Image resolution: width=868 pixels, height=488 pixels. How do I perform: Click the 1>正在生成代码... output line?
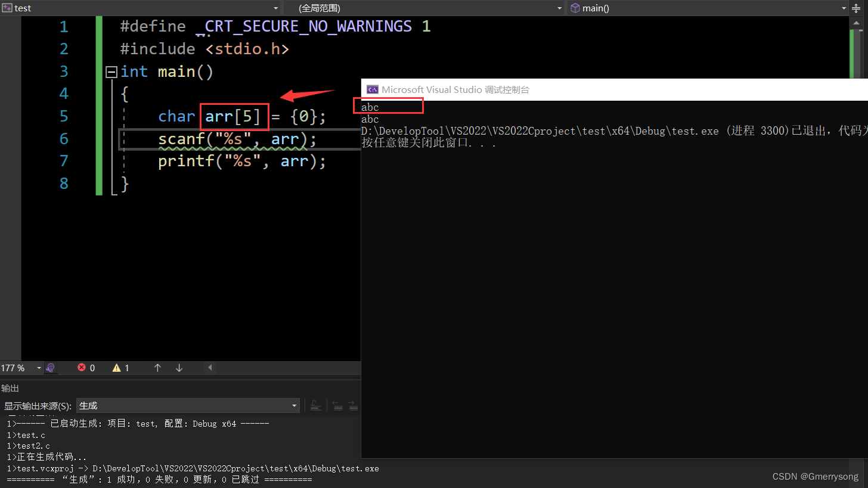(x=45, y=457)
